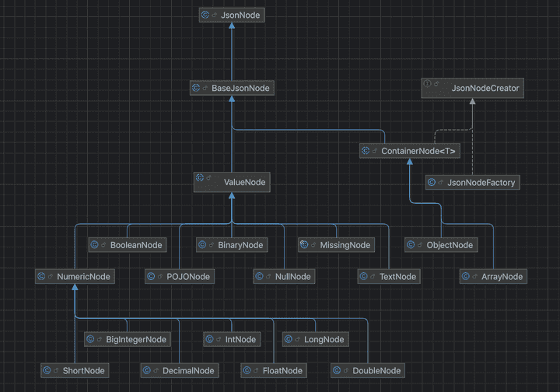This screenshot has height=392, width=560.
Task: Select the ContainerNode<T> node
Action: tap(410, 151)
